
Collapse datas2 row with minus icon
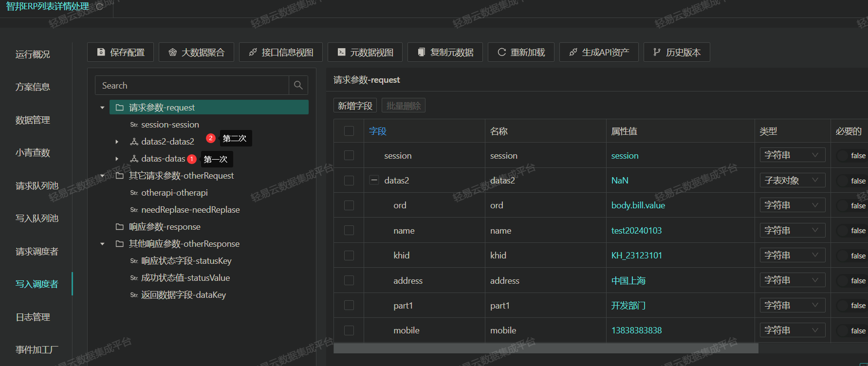374,180
